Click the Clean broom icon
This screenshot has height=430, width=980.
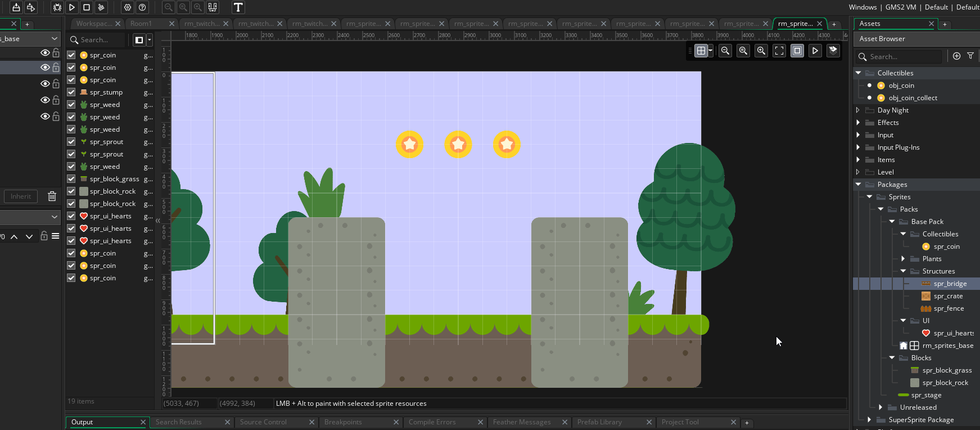[101, 7]
